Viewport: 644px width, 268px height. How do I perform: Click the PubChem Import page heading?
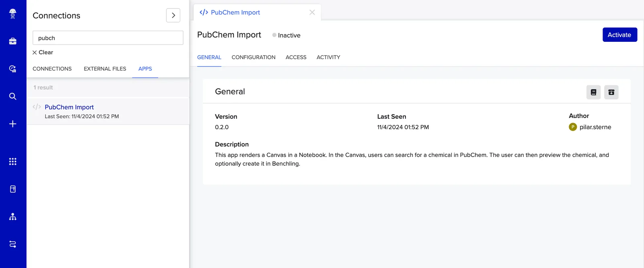coord(229,35)
